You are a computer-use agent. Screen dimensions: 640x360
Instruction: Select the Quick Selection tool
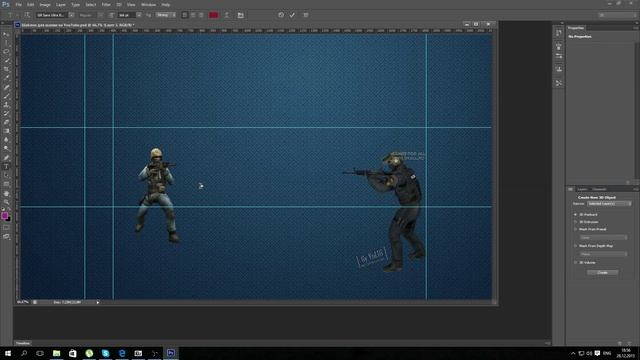point(6,60)
